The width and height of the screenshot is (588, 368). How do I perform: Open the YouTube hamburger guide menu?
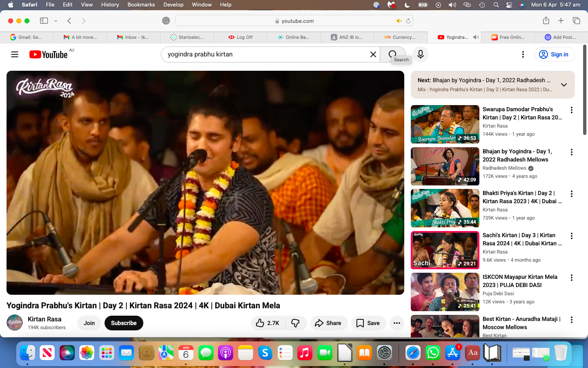(x=15, y=54)
